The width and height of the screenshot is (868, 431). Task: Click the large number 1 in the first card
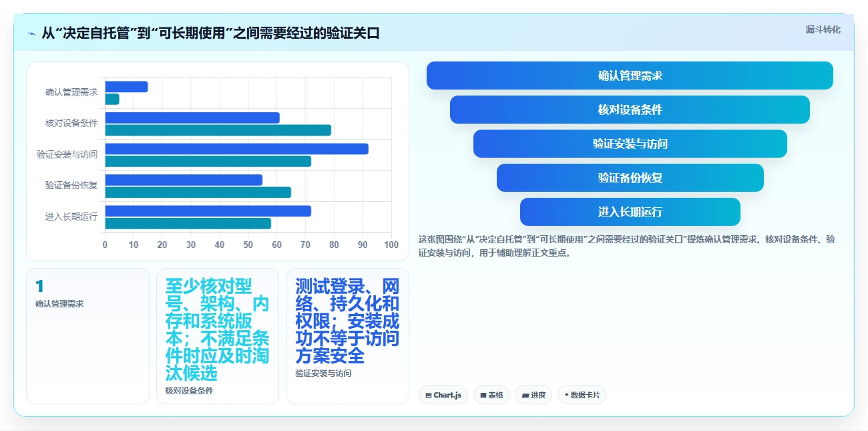pos(39,286)
